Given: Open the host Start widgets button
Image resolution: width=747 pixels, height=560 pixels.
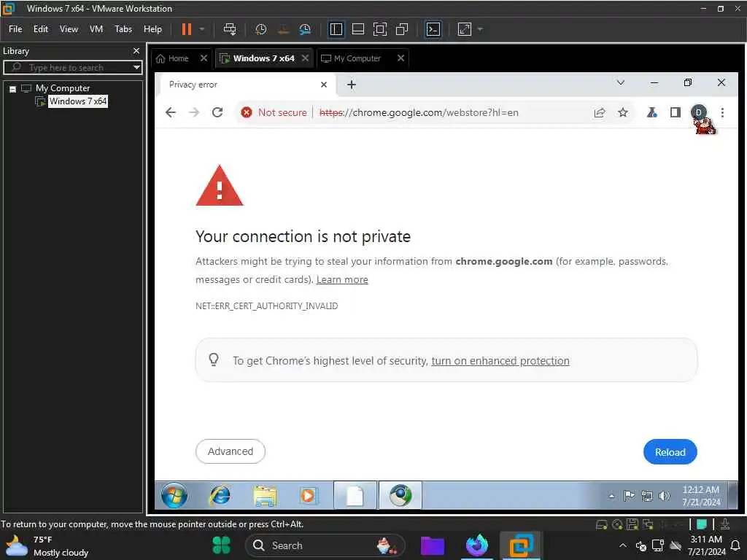Looking at the screenshot, I should tap(222, 545).
